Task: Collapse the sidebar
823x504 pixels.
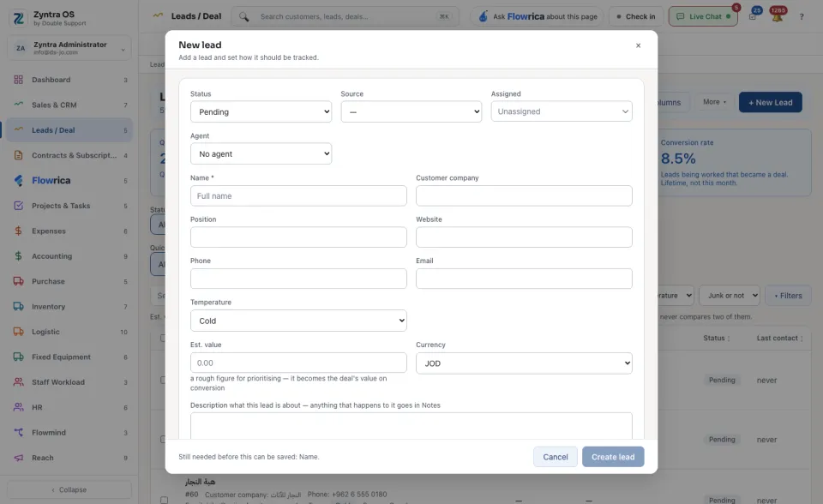Action: pyautogui.click(x=69, y=489)
